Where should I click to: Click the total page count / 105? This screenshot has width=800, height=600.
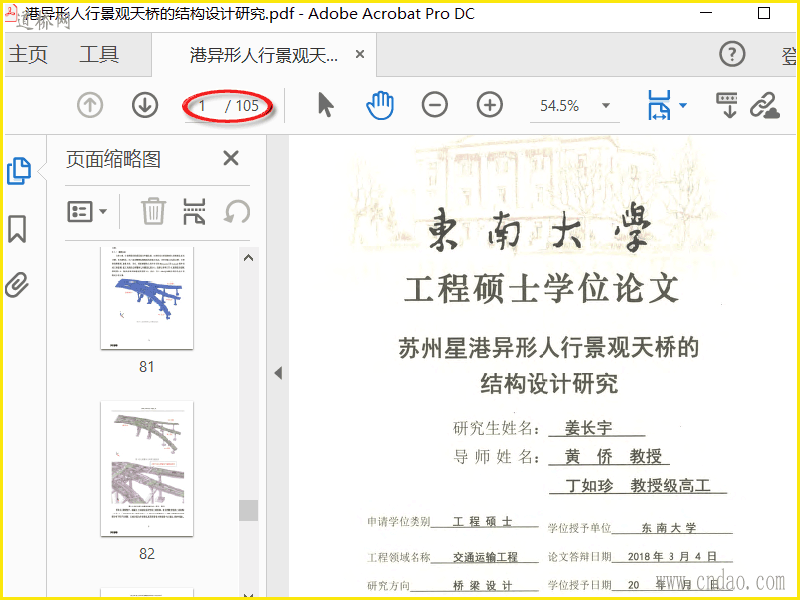click(x=242, y=106)
